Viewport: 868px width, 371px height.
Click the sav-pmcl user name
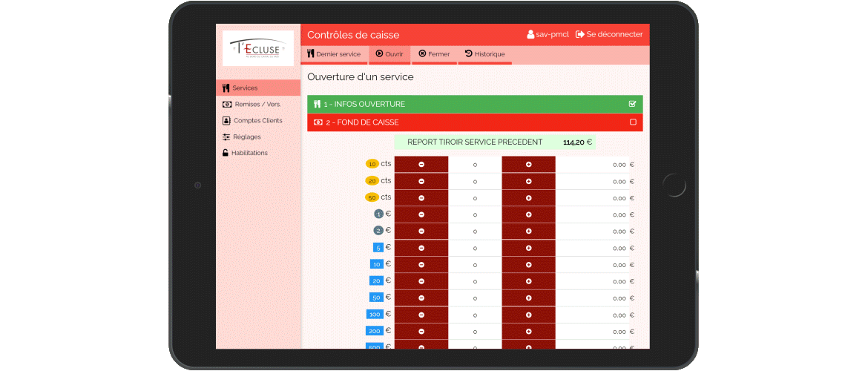pos(548,34)
